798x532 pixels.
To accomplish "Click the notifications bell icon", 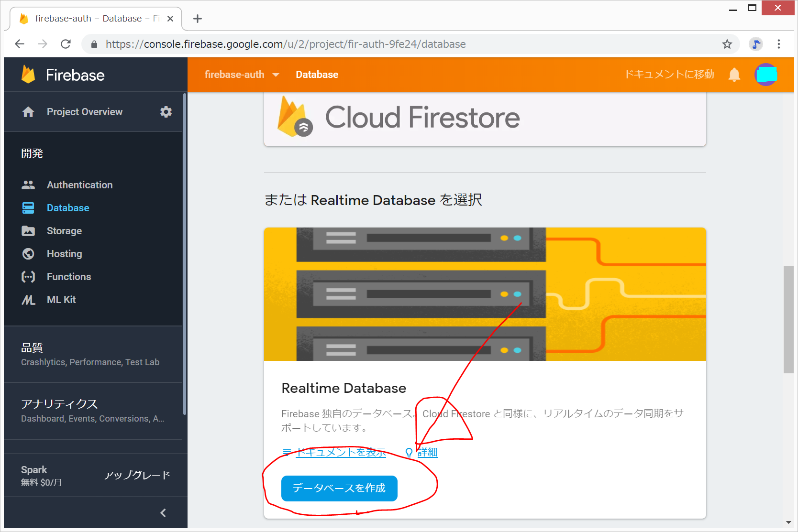I will (734, 75).
